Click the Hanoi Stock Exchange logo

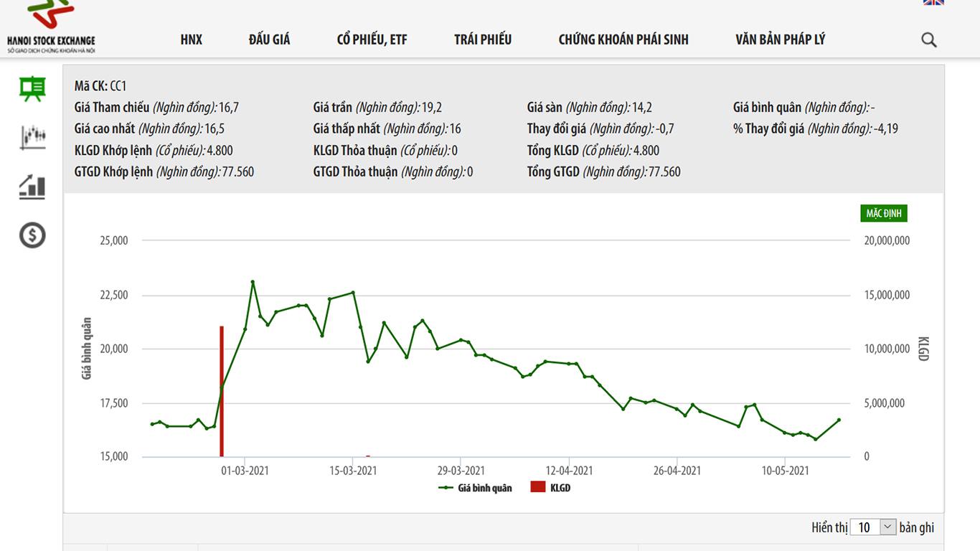[51, 27]
